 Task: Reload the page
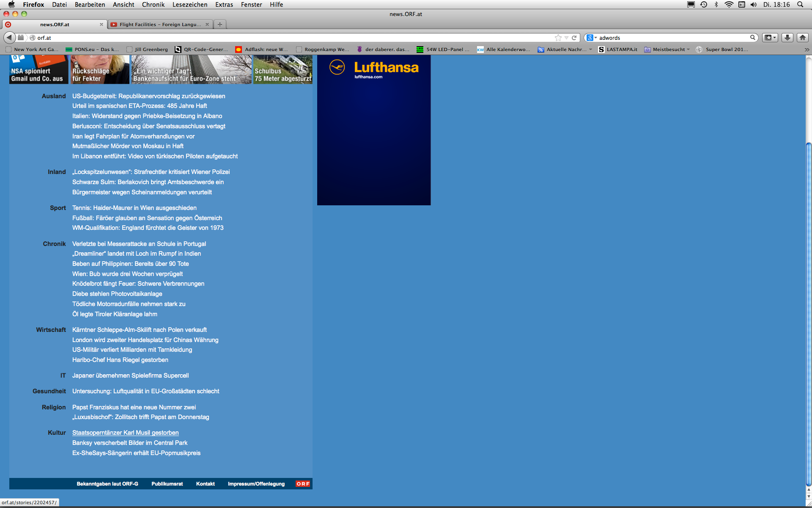[574, 38]
